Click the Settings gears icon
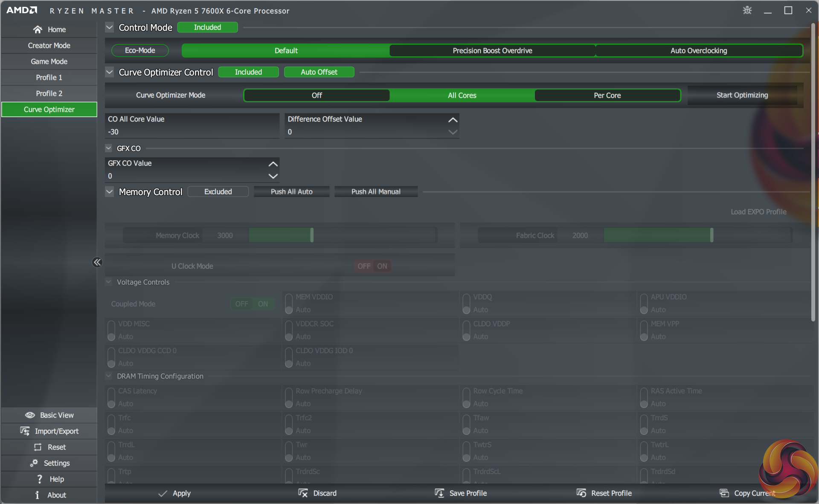The height and width of the screenshot is (504, 819). pyautogui.click(x=34, y=463)
